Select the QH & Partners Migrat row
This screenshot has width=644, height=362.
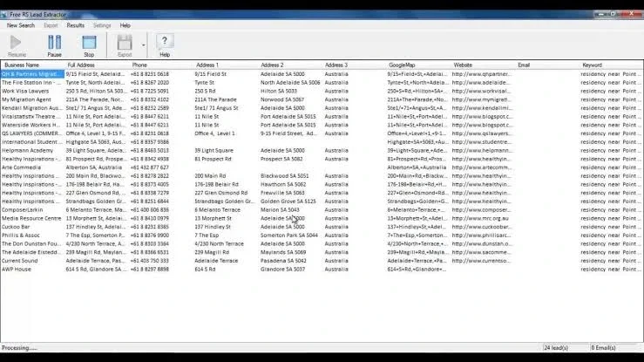(x=322, y=74)
